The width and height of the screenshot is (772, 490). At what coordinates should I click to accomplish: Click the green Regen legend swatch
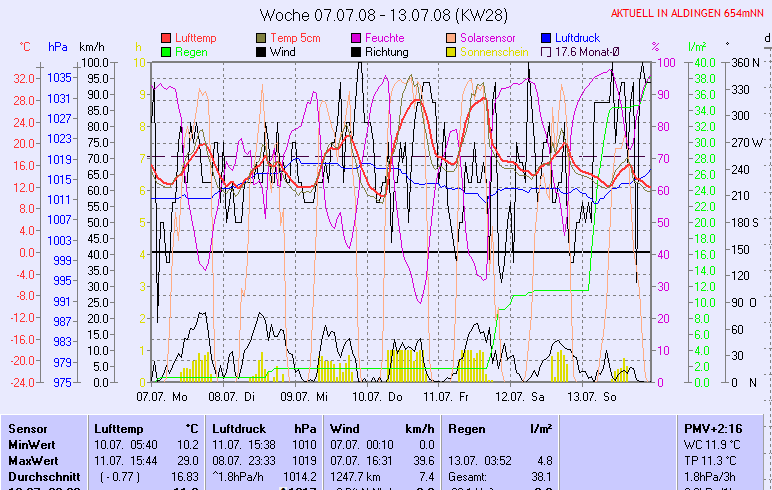[x=166, y=52]
